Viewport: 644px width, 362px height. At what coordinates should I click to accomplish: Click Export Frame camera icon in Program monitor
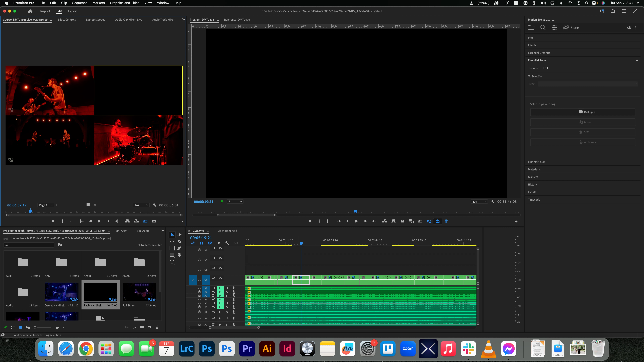coord(402,221)
